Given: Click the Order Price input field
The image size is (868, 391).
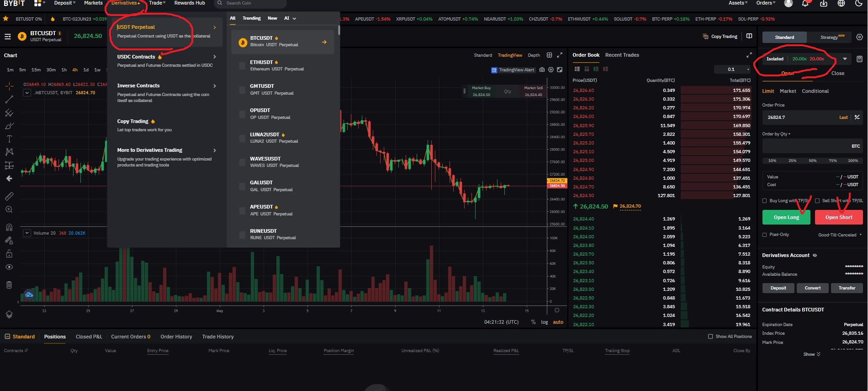Looking at the screenshot, I should point(812,118).
